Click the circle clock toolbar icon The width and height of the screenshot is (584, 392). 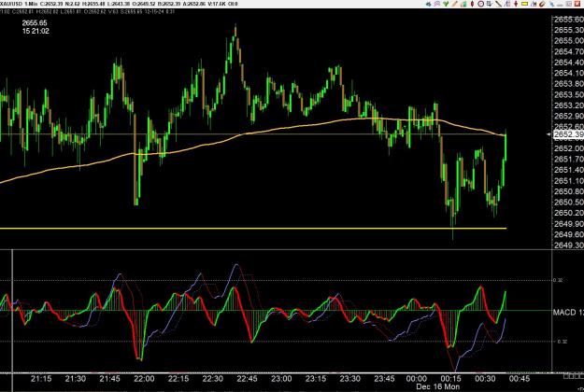pyautogui.click(x=481, y=4)
